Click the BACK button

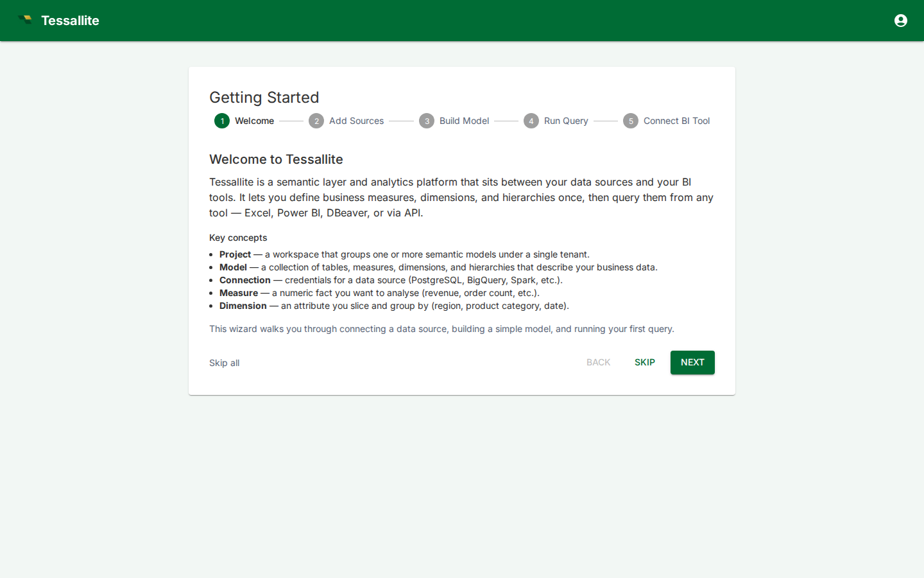tap(599, 362)
